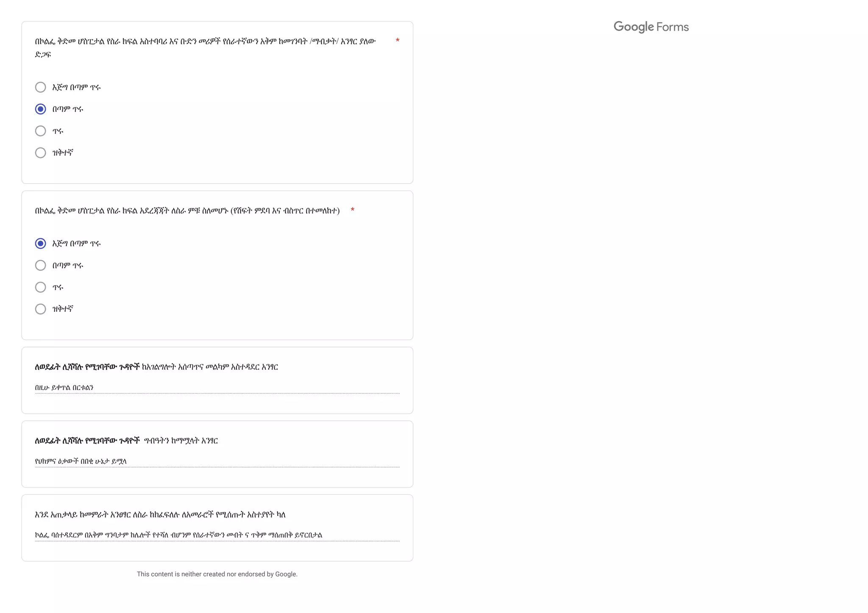Choose 'ጥሩ' option in first question
The height and width of the screenshot is (613, 868).
pyautogui.click(x=40, y=131)
